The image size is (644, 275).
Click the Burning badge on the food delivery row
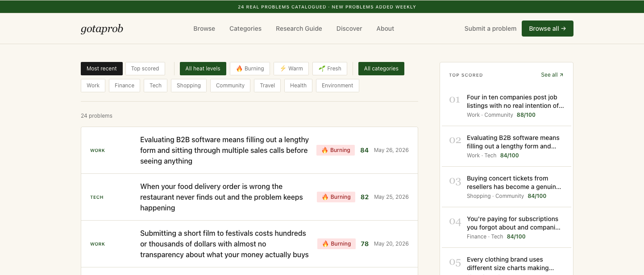click(x=336, y=197)
